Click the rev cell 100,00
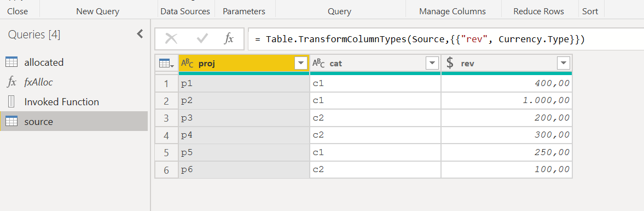Image resolution: width=644 pixels, height=211 pixels. click(x=507, y=169)
